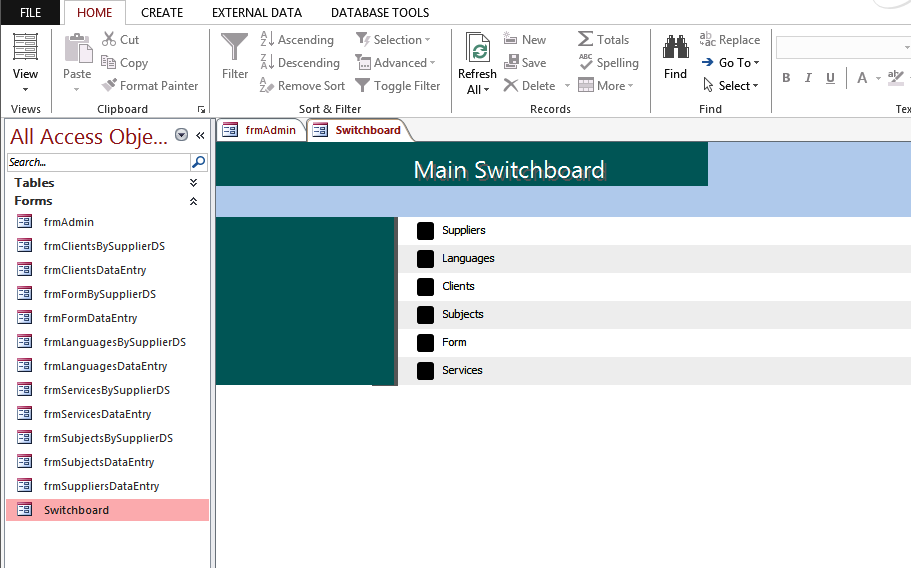Click the font color A icon
Image resolution: width=911 pixels, height=568 pixels.
pos(862,78)
